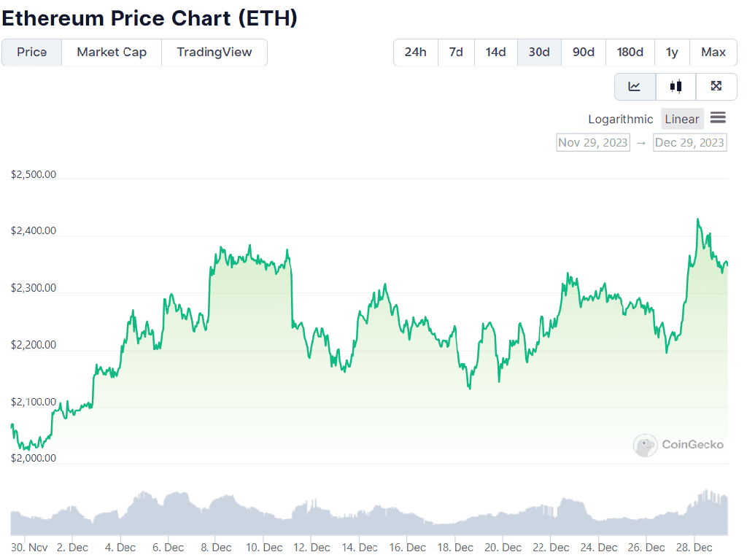747x560 pixels.
Task: Open chart hamburger menu icon
Action: click(718, 118)
